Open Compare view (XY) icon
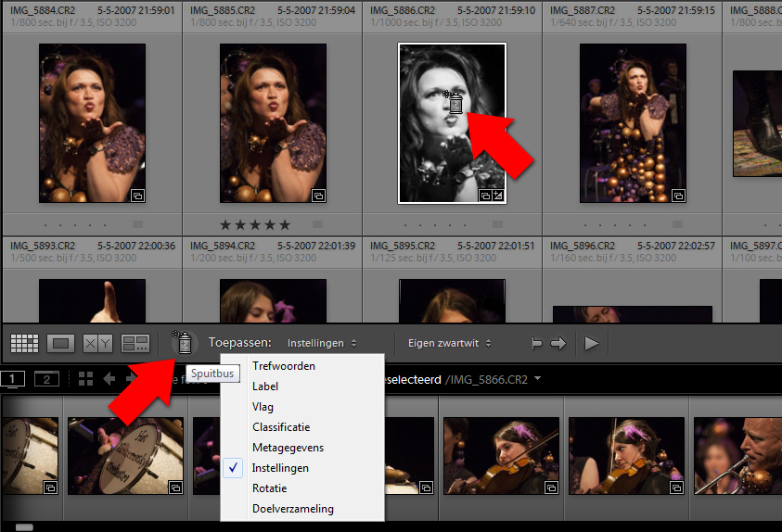 click(97, 344)
